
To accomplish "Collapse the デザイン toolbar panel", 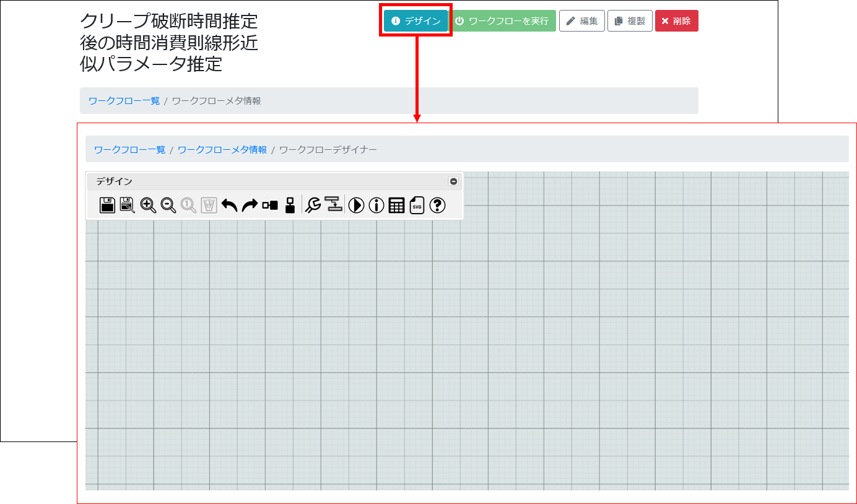I will (x=453, y=181).
